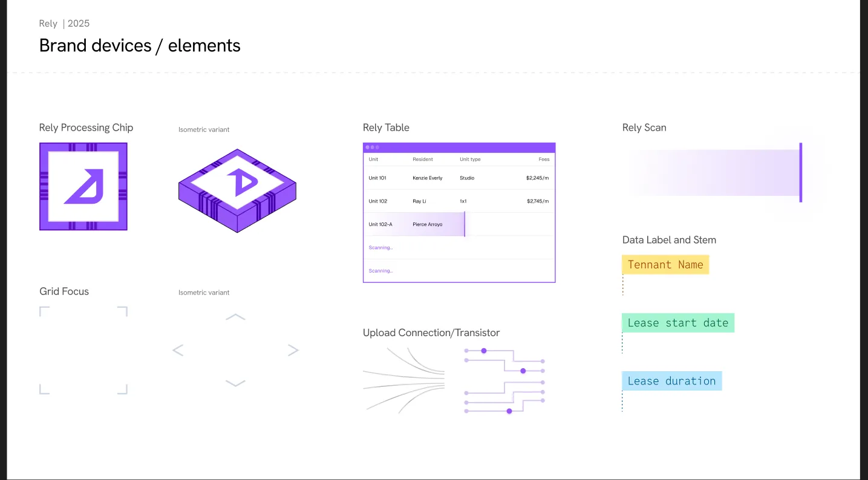Click the Studio unit type cell
Screen dimensions: 868x480
[x=467, y=178]
